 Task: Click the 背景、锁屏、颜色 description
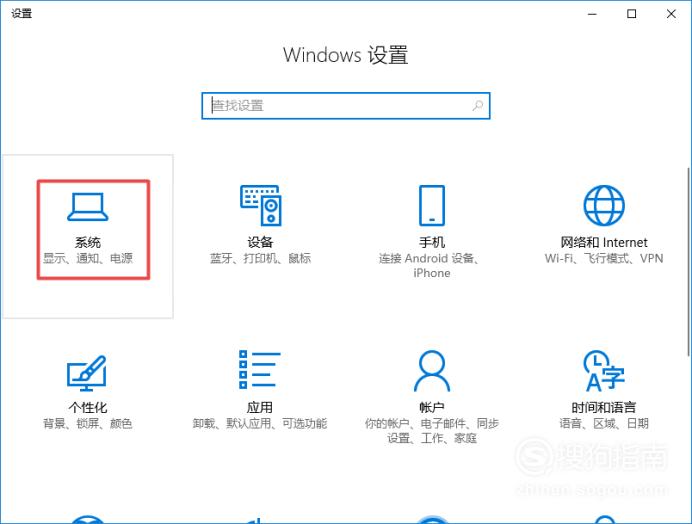pyautogui.click(x=87, y=424)
